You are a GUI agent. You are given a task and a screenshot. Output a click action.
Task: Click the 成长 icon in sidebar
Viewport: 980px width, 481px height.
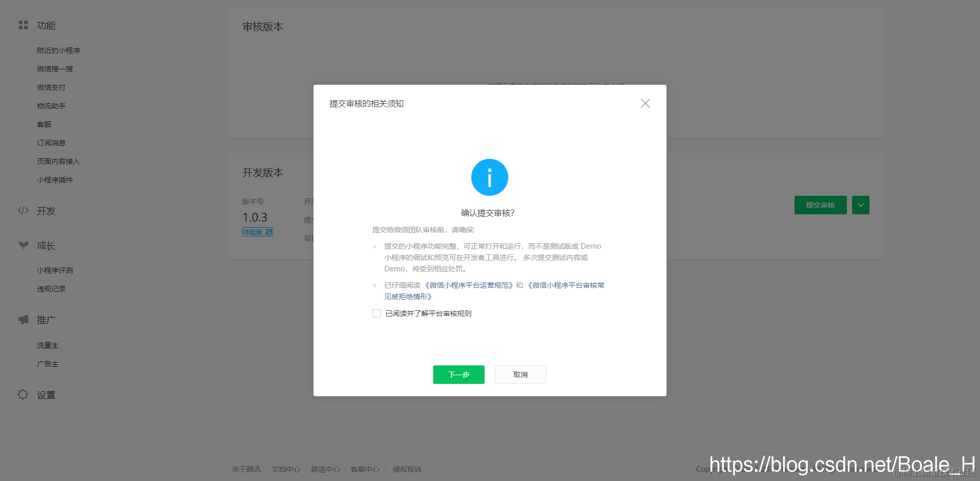click(x=23, y=245)
